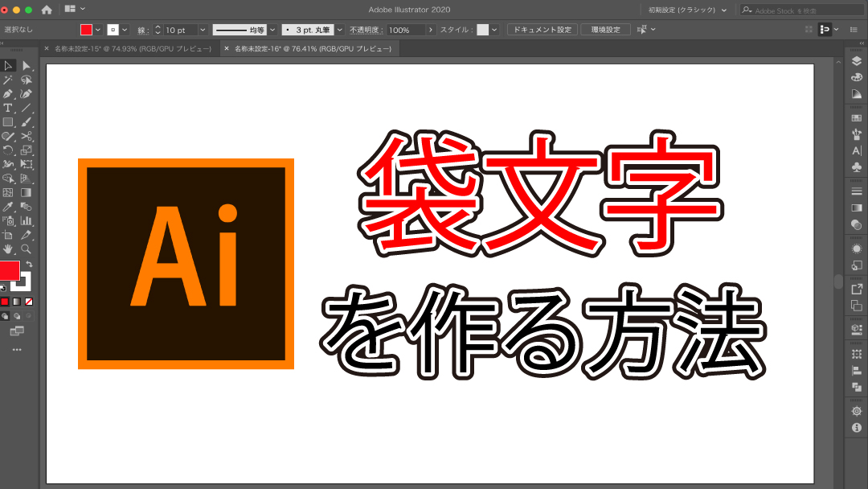Toggle the list view icon in the control bar

pyautogui.click(x=854, y=29)
